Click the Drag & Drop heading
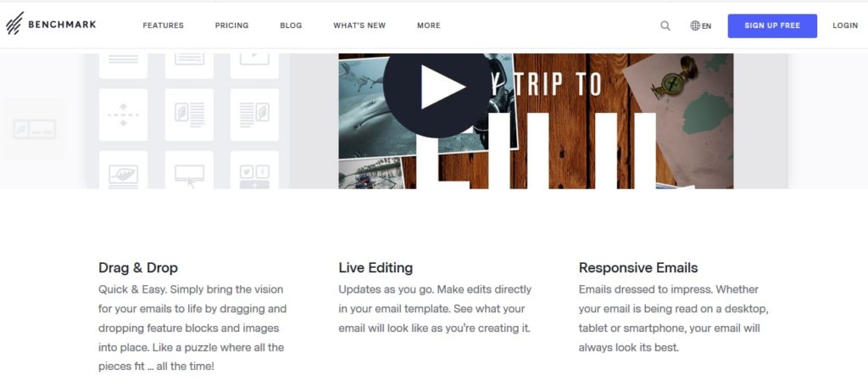Viewport: 868px width, 392px height. [x=138, y=268]
